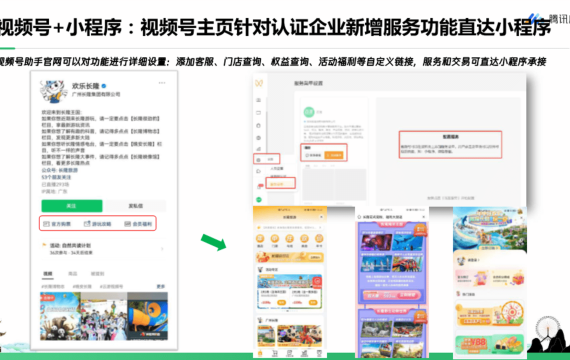This screenshot has width=570, height=360.
Task: Select the 视频 tab on profile
Action: click(48, 274)
